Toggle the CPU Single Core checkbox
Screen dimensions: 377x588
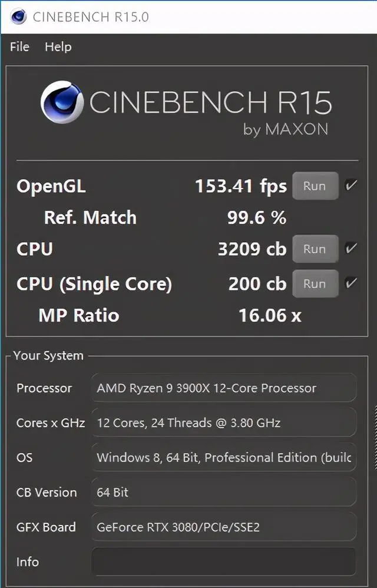point(350,283)
